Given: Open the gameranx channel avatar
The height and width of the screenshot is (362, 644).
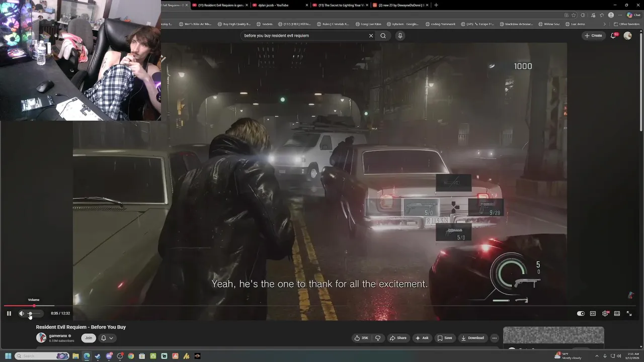Looking at the screenshot, I should click(x=41, y=338).
